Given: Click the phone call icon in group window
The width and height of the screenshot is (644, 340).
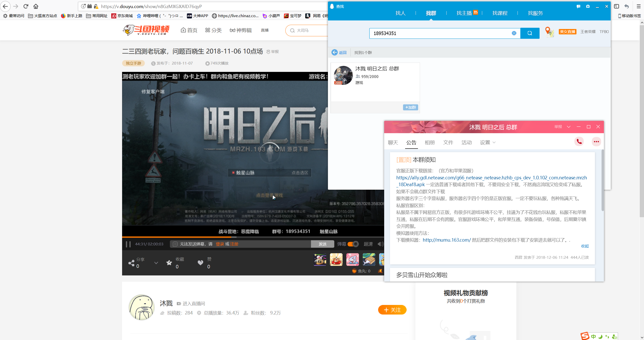Looking at the screenshot, I should coord(579,142).
